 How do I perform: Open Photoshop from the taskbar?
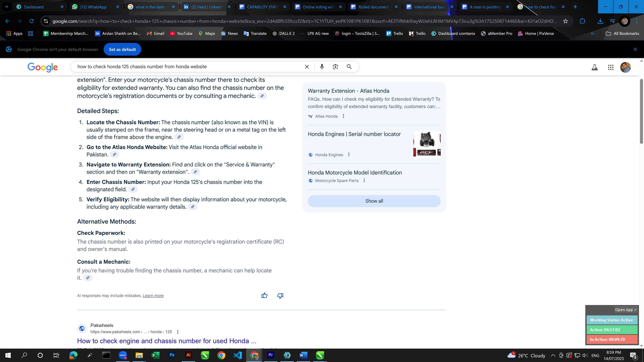pyautogui.click(x=172, y=355)
